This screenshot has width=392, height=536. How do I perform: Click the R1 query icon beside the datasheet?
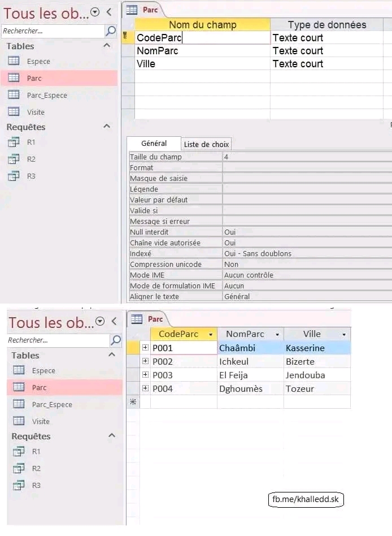pyautogui.click(x=19, y=451)
